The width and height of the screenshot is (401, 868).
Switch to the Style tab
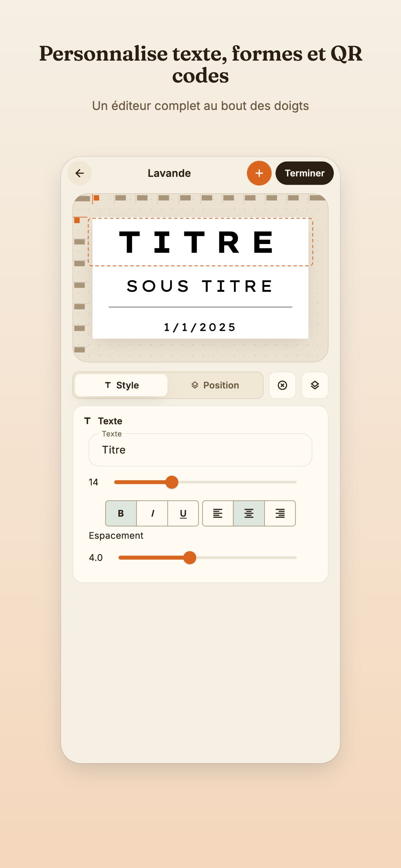(x=121, y=385)
